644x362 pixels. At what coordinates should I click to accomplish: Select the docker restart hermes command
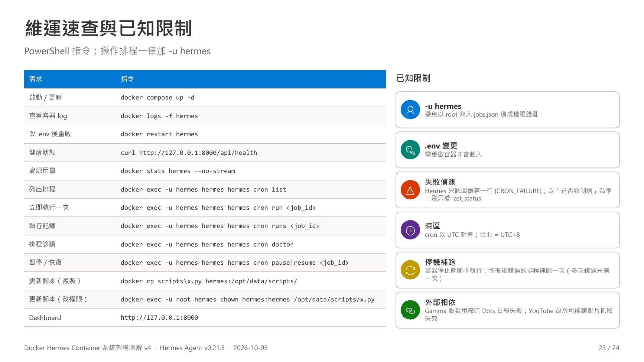click(x=159, y=134)
